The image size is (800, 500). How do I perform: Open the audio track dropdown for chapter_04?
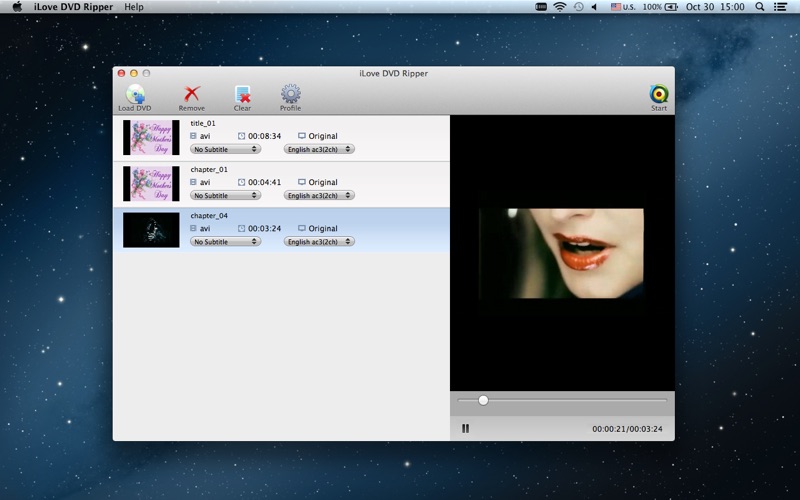(x=319, y=241)
